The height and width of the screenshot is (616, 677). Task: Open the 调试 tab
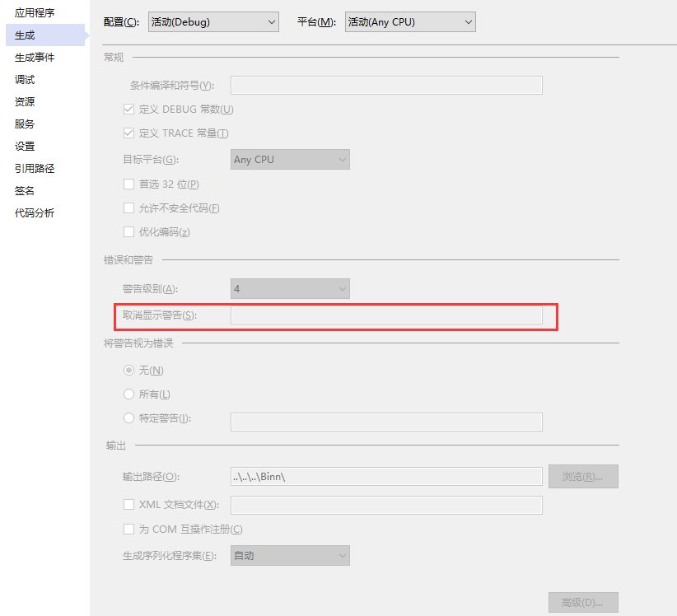(x=25, y=80)
